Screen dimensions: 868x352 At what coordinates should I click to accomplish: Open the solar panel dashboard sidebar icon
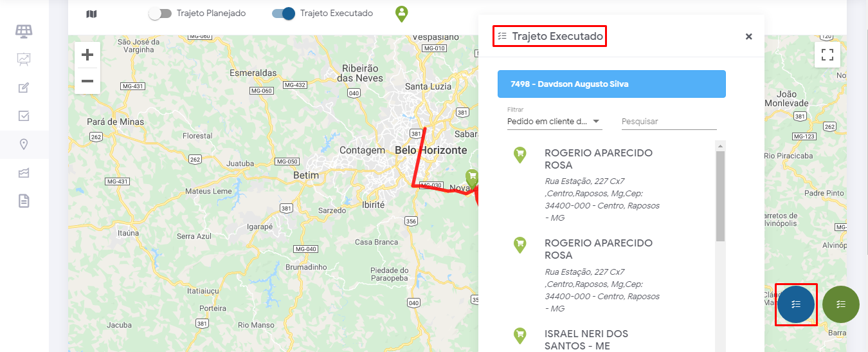[x=24, y=31]
